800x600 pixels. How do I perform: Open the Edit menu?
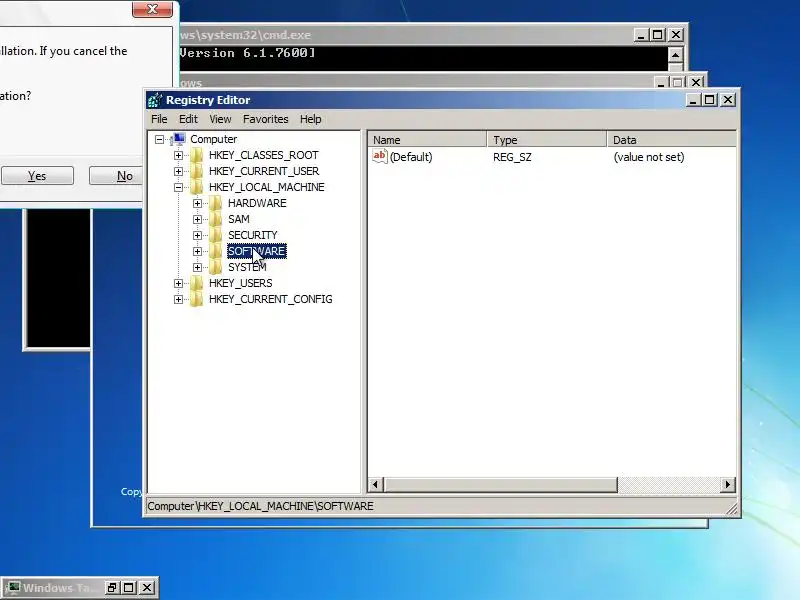point(188,119)
